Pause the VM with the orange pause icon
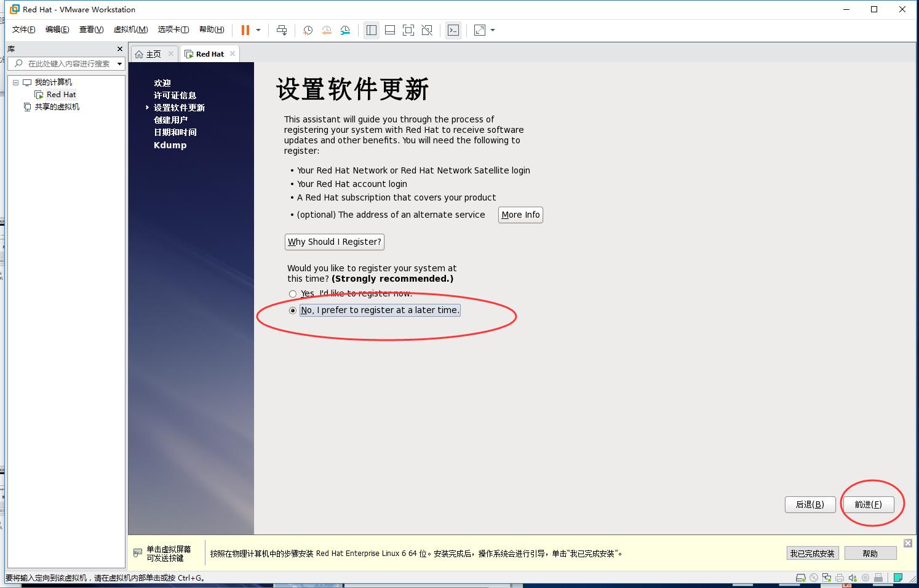Screen dimensions: 919x588 coord(245,30)
